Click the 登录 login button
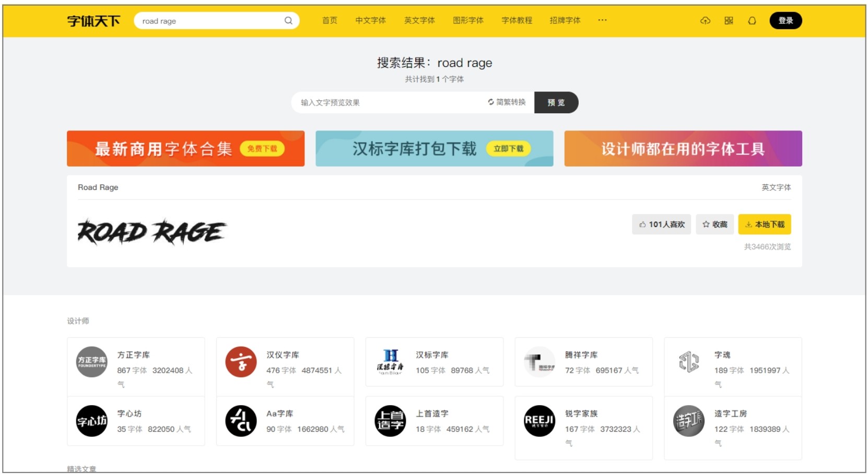This screenshot has height=475, width=868. pyautogui.click(x=785, y=21)
